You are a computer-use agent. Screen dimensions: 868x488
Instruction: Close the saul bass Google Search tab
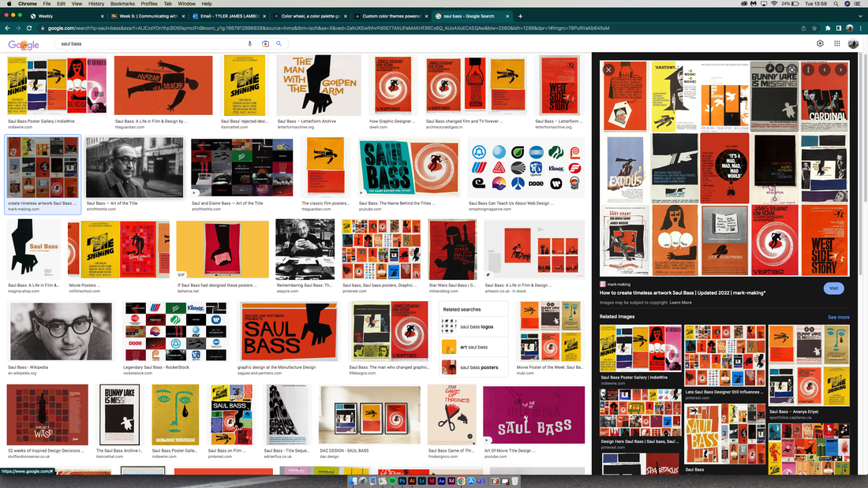pyautogui.click(x=507, y=16)
